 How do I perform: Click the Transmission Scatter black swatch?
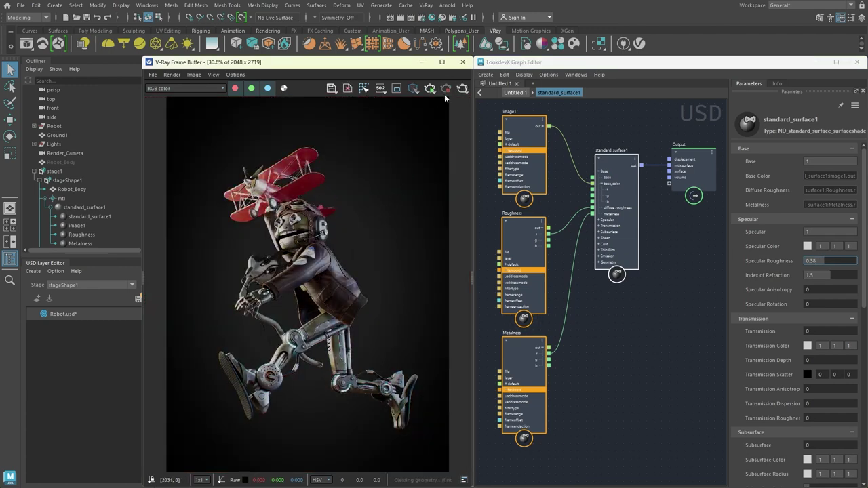pyautogui.click(x=807, y=374)
